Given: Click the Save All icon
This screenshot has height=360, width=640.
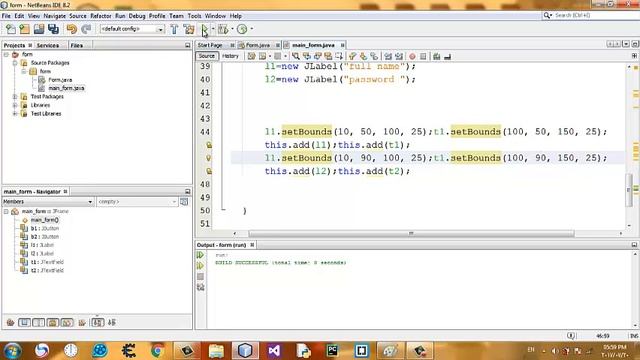Looking at the screenshot, I should pyautogui.click(x=53, y=29).
